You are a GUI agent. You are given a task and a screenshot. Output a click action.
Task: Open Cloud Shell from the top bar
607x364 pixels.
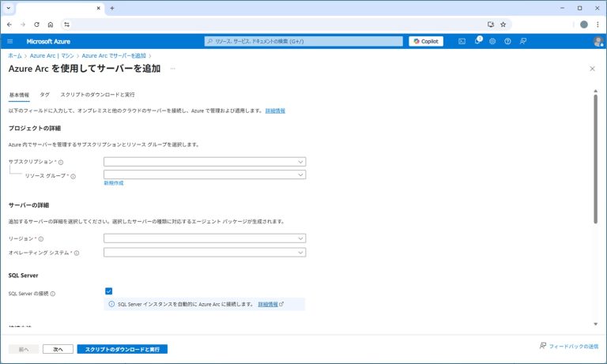click(462, 41)
